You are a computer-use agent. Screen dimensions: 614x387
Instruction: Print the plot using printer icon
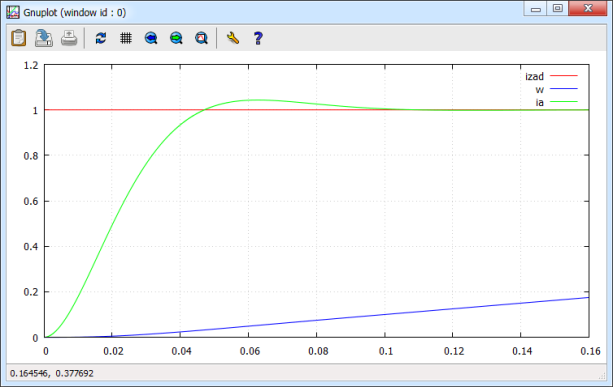coord(69,38)
